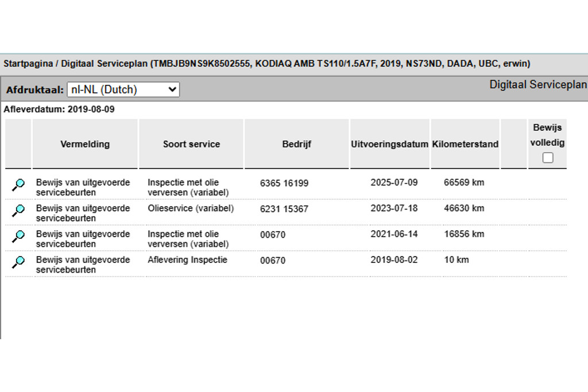
Task: Select the 66569 km mileage cell
Action: coord(464,183)
